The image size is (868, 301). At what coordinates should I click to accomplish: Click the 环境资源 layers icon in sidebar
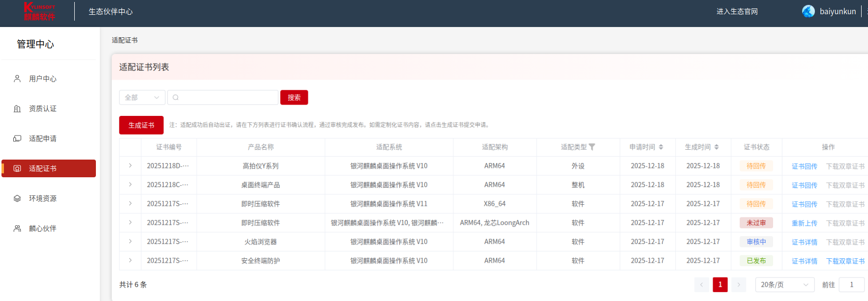pos(17,198)
